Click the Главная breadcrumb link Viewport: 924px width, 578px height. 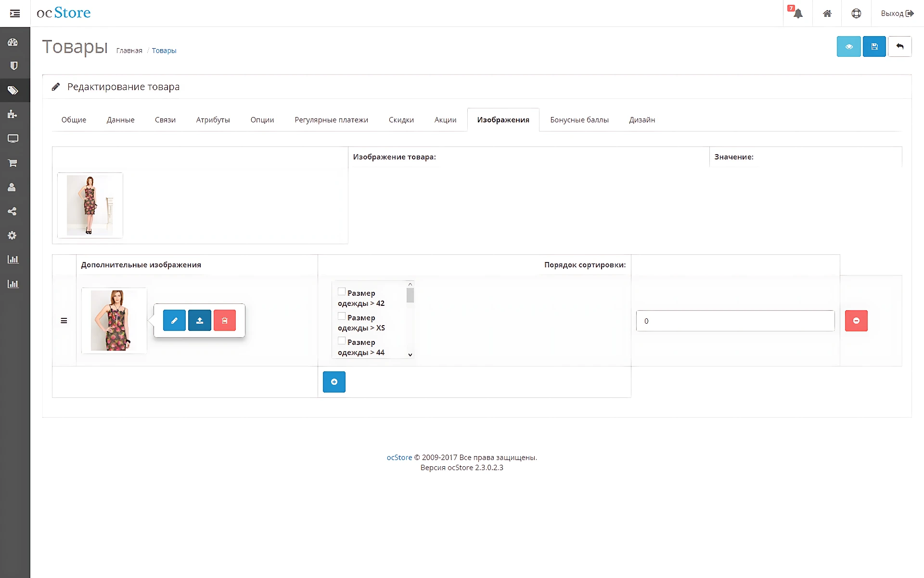129,51
